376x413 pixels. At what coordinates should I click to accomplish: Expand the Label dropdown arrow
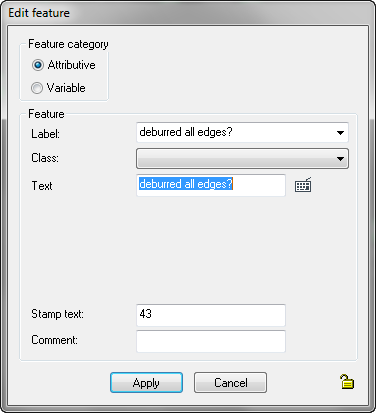click(340, 133)
